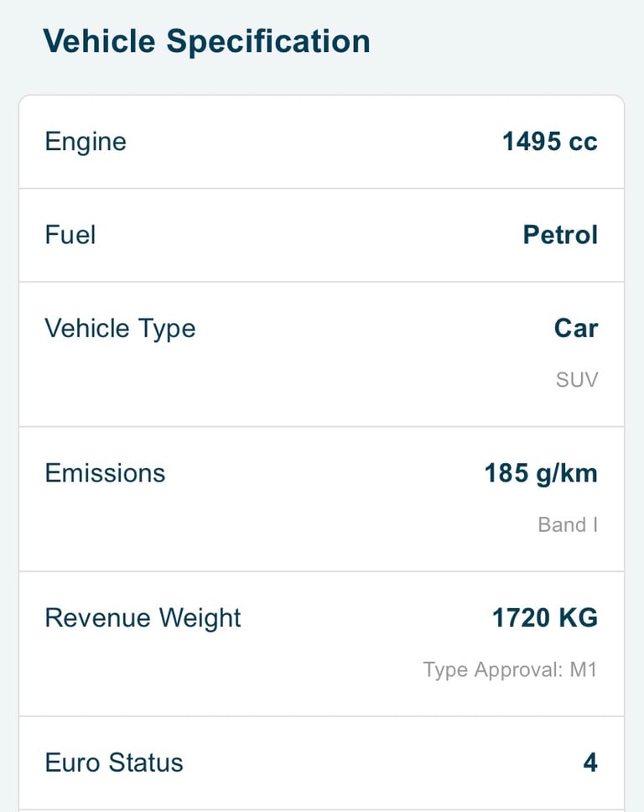Click the 1495 cc engine value
This screenshot has width=644, height=812.
(550, 142)
